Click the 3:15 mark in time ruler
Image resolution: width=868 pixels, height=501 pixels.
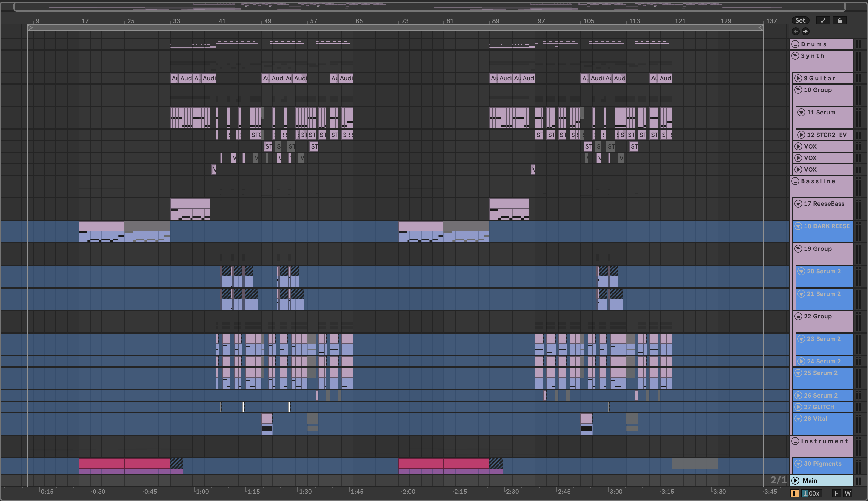(667, 491)
